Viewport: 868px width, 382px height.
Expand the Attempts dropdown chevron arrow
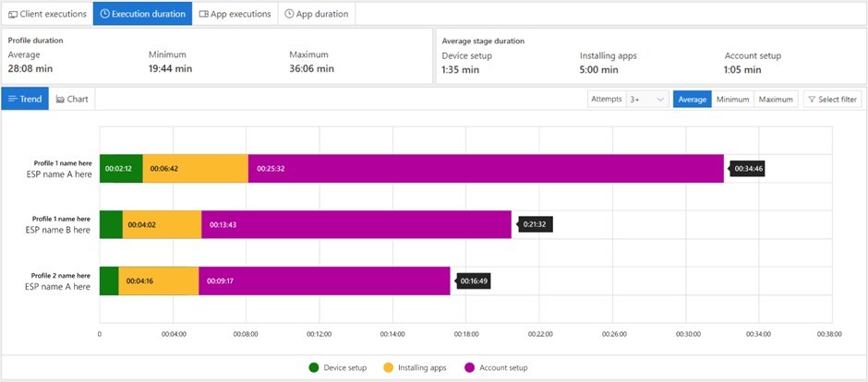click(660, 99)
